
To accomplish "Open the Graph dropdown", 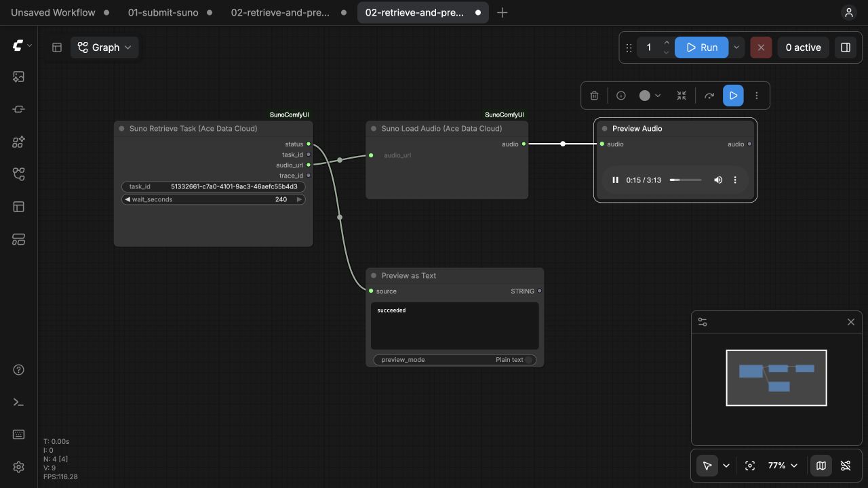I will pyautogui.click(x=104, y=47).
